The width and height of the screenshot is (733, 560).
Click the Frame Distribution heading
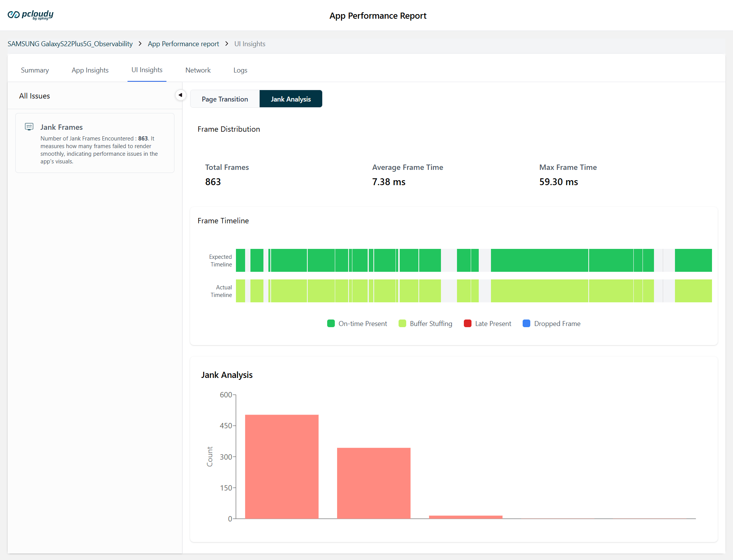[x=229, y=129]
